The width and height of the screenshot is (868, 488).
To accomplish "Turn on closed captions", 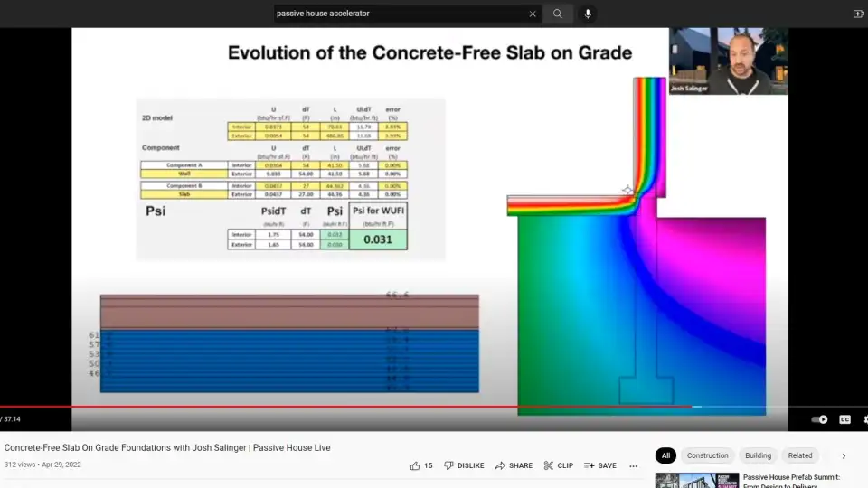I will click(x=844, y=419).
